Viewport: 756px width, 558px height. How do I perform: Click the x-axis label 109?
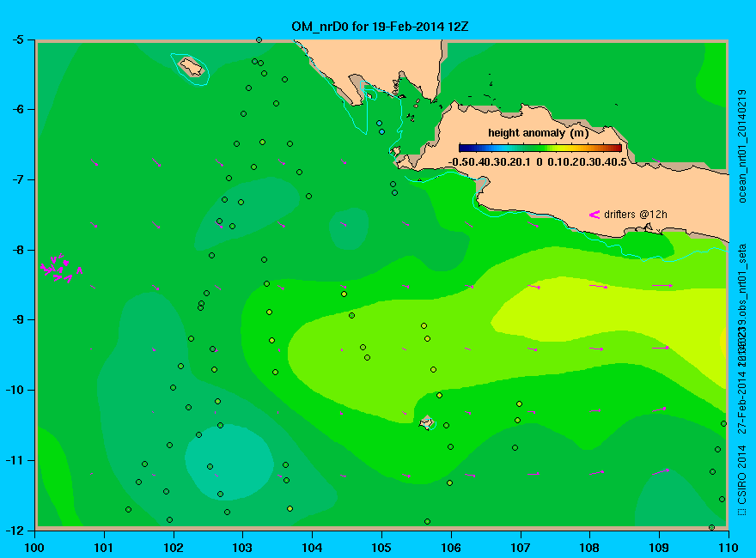pos(659,548)
